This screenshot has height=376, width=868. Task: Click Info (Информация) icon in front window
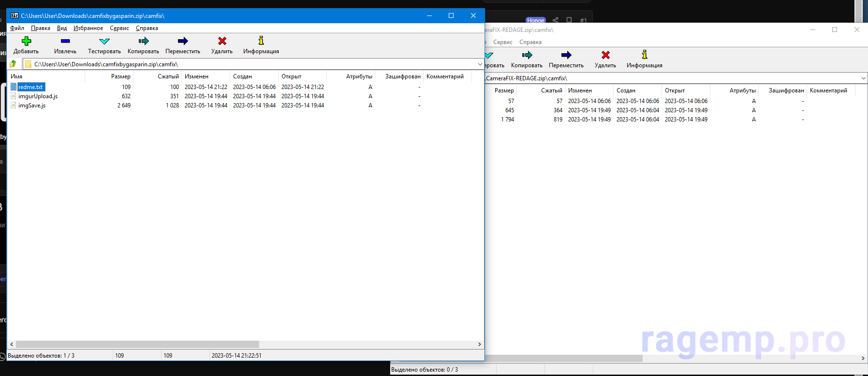click(261, 42)
